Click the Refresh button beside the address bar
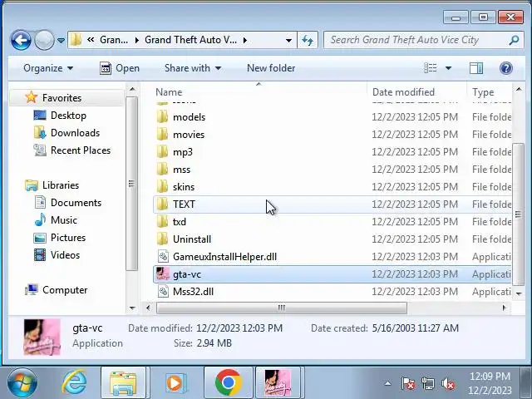Image resolution: width=532 pixels, height=399 pixels. tap(308, 41)
